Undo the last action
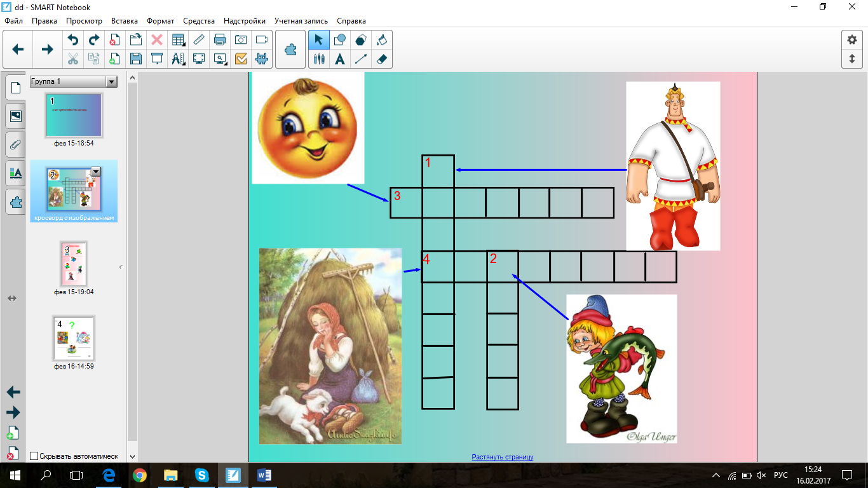This screenshot has width=868, height=488. (73, 39)
